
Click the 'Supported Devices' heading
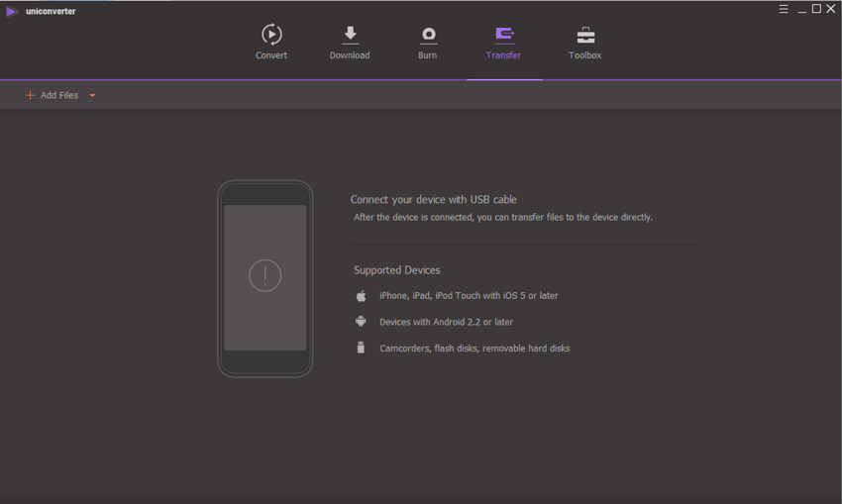tap(397, 270)
